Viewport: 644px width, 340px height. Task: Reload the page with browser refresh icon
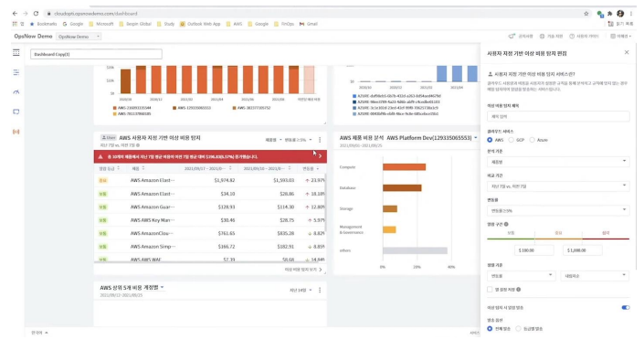click(x=37, y=13)
